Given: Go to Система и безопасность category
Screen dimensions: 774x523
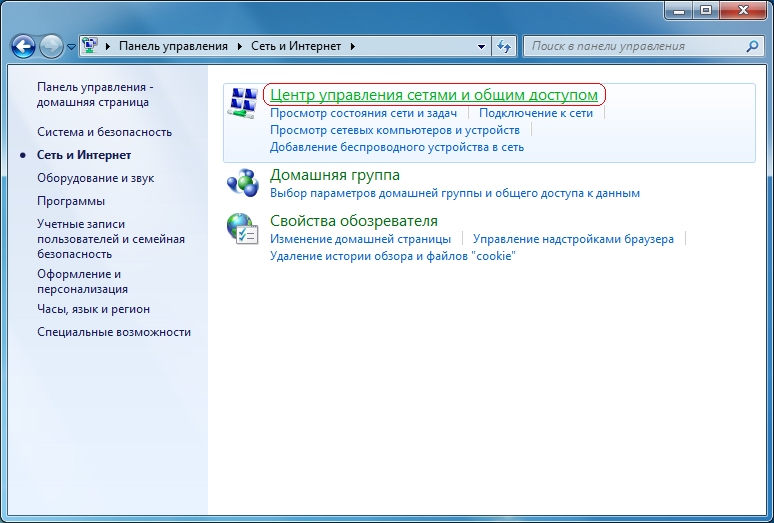Looking at the screenshot, I should pyautogui.click(x=105, y=132).
